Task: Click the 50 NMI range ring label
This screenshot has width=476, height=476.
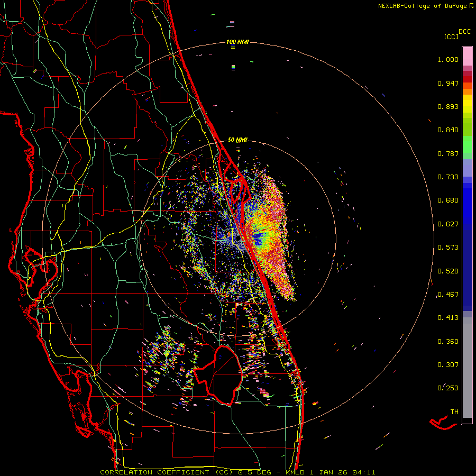Action: 237,140
